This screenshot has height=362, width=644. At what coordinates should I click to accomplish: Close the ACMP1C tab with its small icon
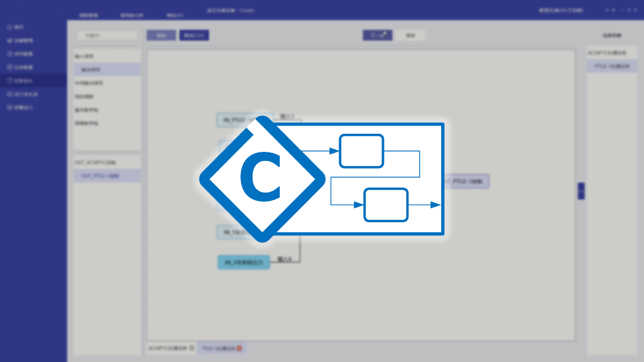pos(192,348)
